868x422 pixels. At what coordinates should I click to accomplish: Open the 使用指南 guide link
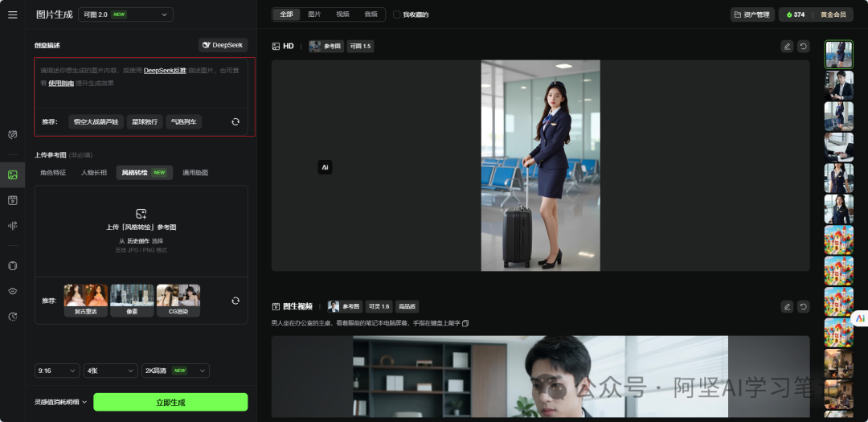pos(61,83)
